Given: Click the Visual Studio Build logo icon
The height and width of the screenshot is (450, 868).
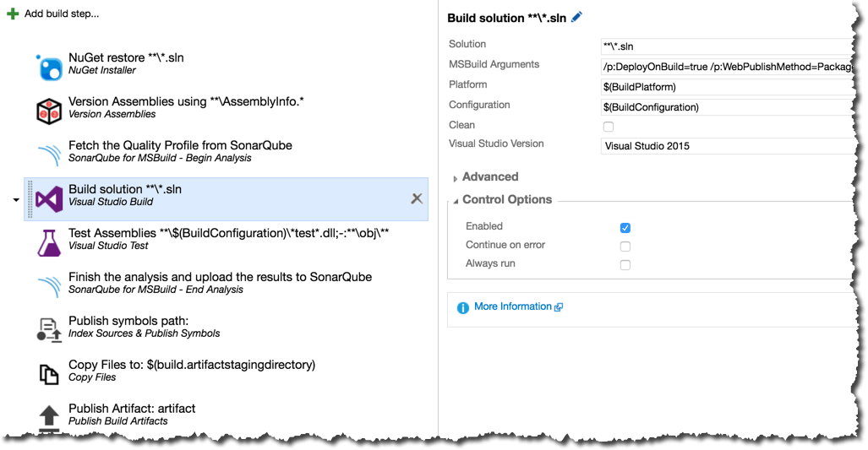Looking at the screenshot, I should (x=49, y=199).
